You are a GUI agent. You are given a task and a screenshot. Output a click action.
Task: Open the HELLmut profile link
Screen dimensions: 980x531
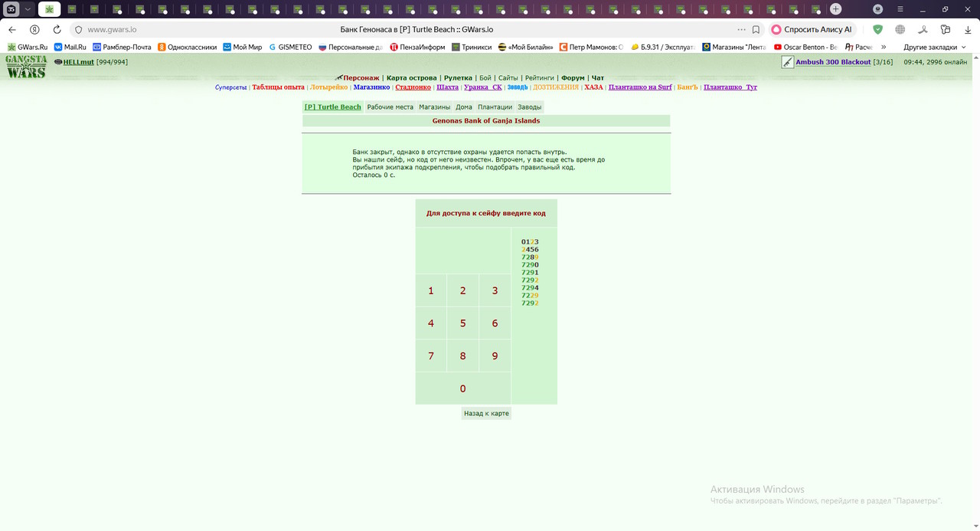tap(79, 62)
